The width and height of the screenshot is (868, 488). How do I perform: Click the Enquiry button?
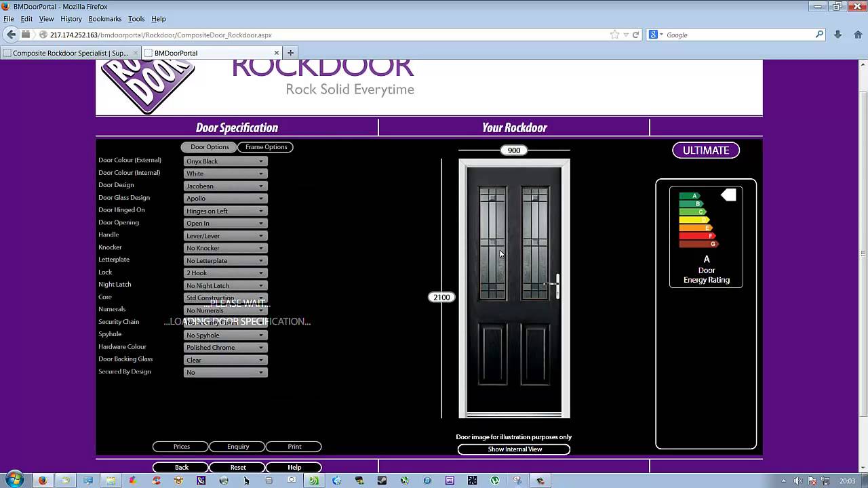click(237, 447)
